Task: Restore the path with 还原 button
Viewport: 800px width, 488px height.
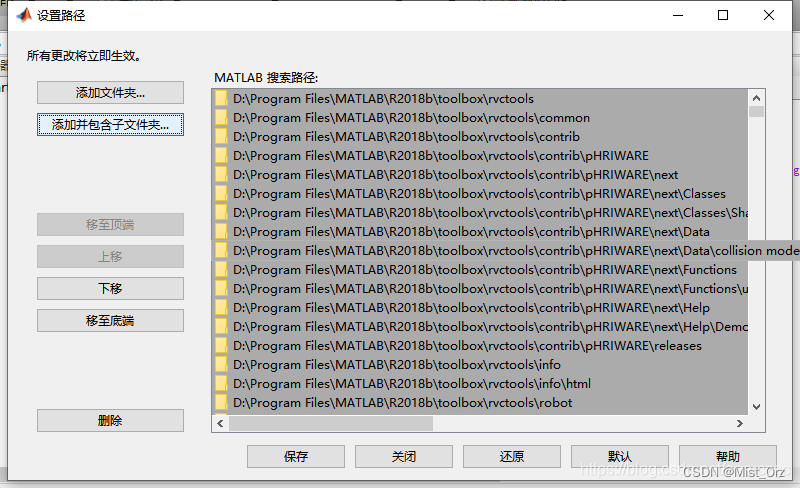Action: point(512,456)
